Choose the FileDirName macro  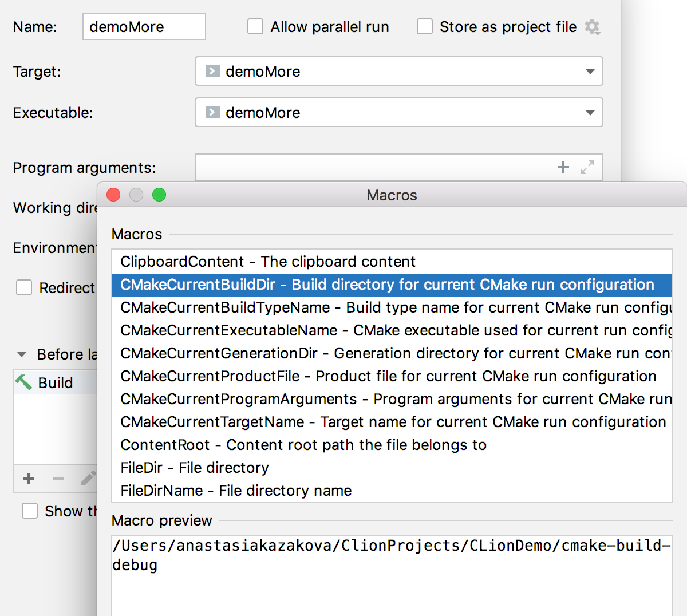tap(392, 491)
